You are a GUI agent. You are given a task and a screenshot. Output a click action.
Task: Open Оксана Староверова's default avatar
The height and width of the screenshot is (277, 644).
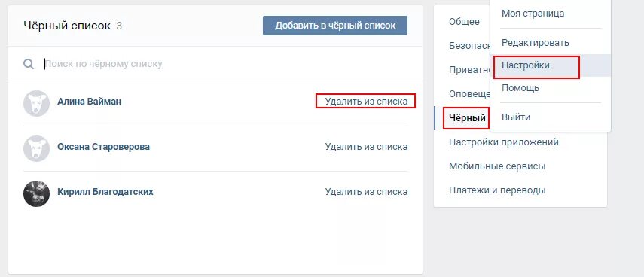coord(37,148)
